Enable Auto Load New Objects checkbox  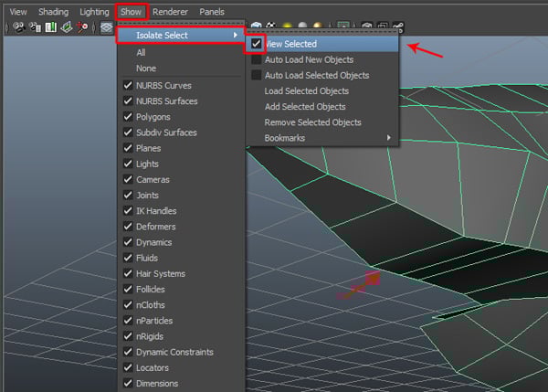coord(257,59)
